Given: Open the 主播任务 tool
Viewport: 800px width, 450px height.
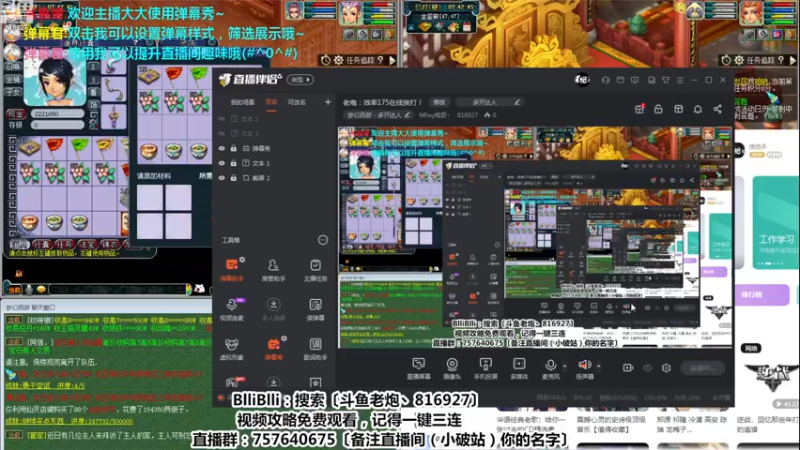Looking at the screenshot, I should pyautogui.click(x=315, y=269).
